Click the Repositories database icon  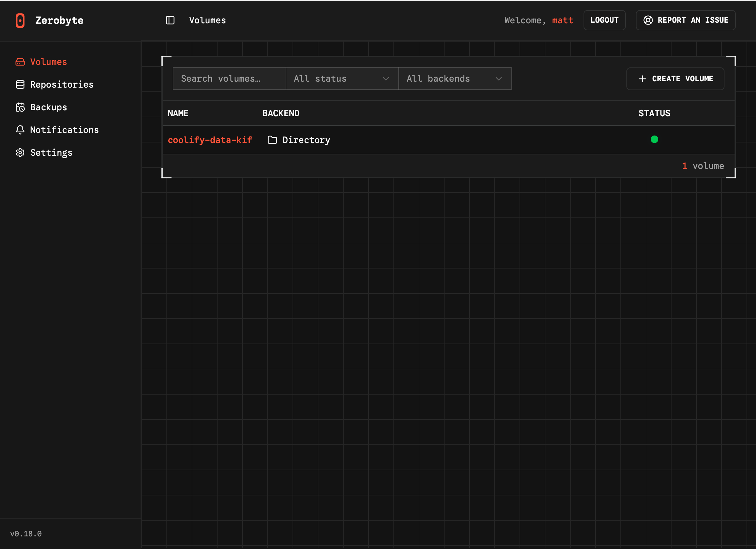20,84
